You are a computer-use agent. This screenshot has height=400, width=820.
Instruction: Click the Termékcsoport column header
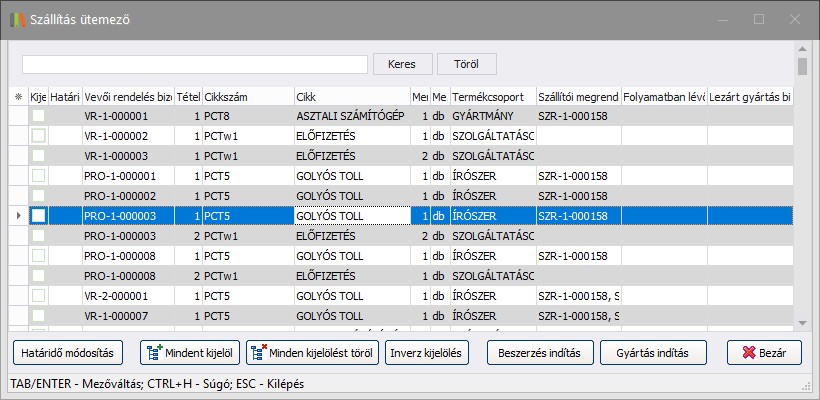coord(492,97)
